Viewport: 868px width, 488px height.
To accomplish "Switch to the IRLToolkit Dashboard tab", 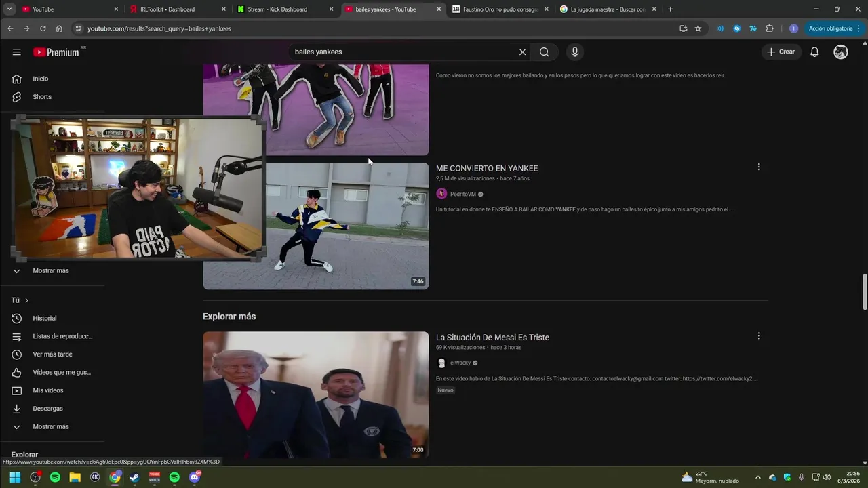I will (x=178, y=9).
